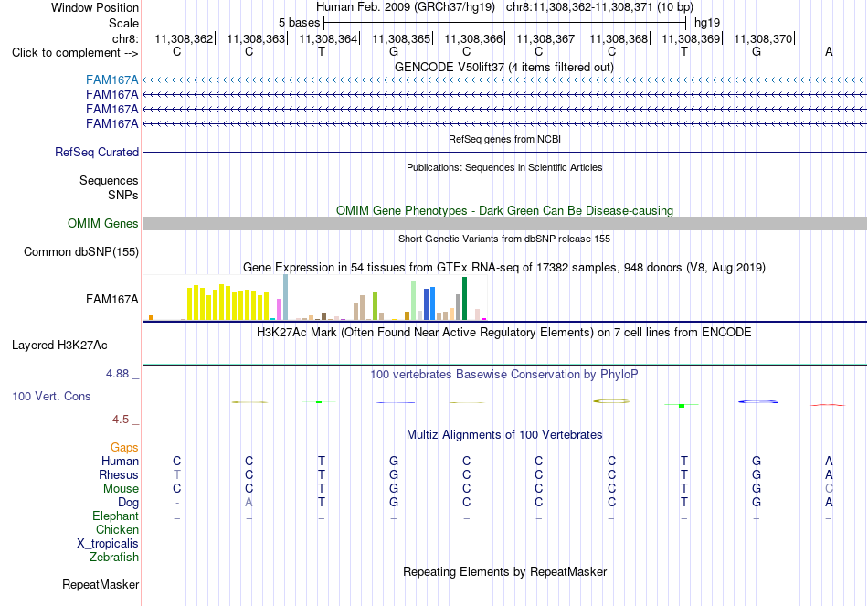Click the -4.5 PhyloP lower scale value
Screen dimensions: 868x606
tap(119, 420)
